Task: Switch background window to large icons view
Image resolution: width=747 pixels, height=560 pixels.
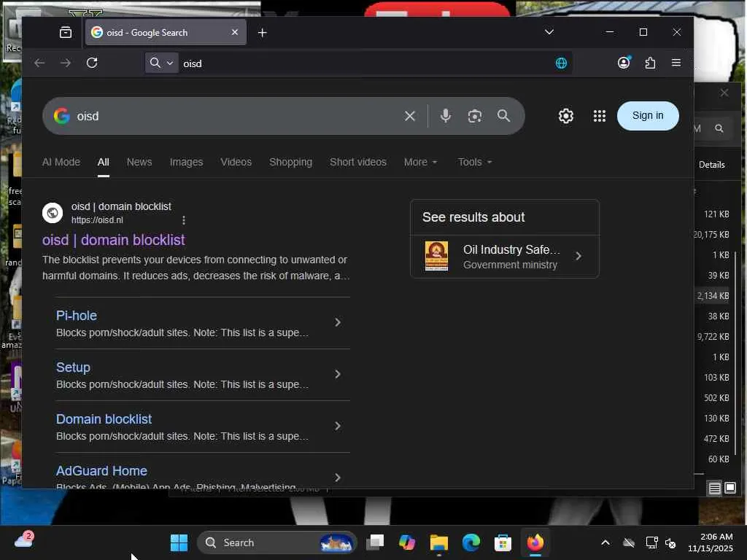Action: pos(729,488)
